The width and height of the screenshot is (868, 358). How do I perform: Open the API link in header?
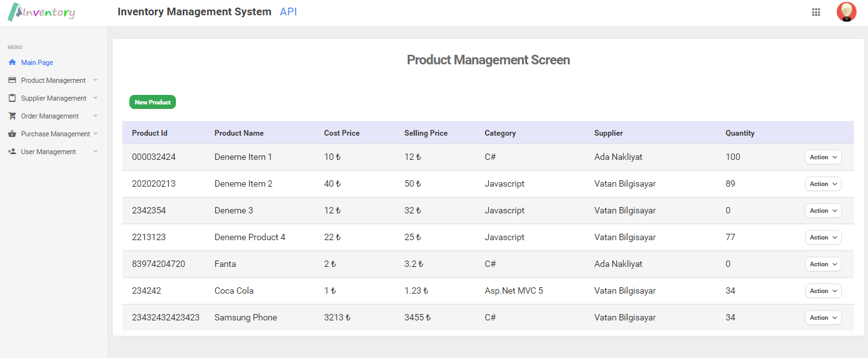pyautogui.click(x=288, y=12)
